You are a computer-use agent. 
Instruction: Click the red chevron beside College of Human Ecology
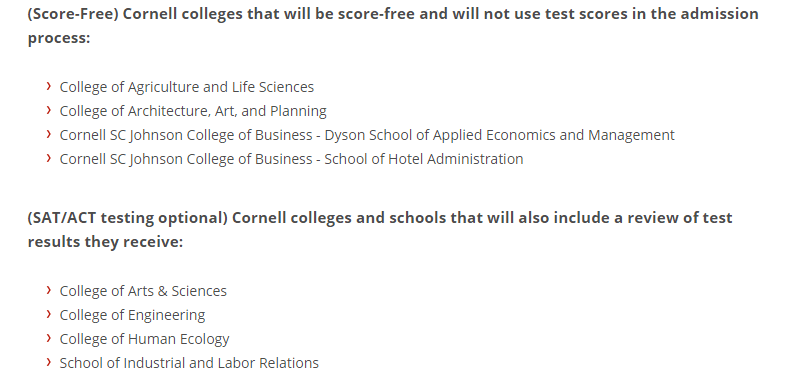pos(49,338)
